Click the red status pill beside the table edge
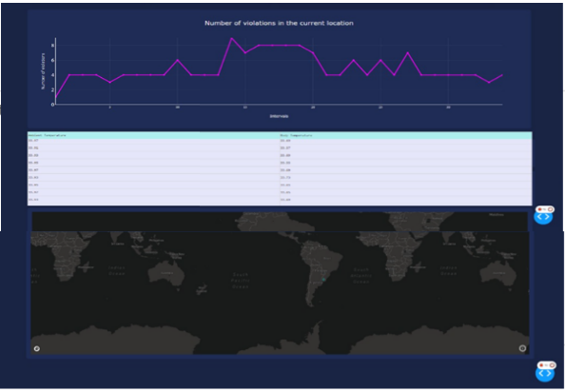565x392 pixels. (545, 209)
